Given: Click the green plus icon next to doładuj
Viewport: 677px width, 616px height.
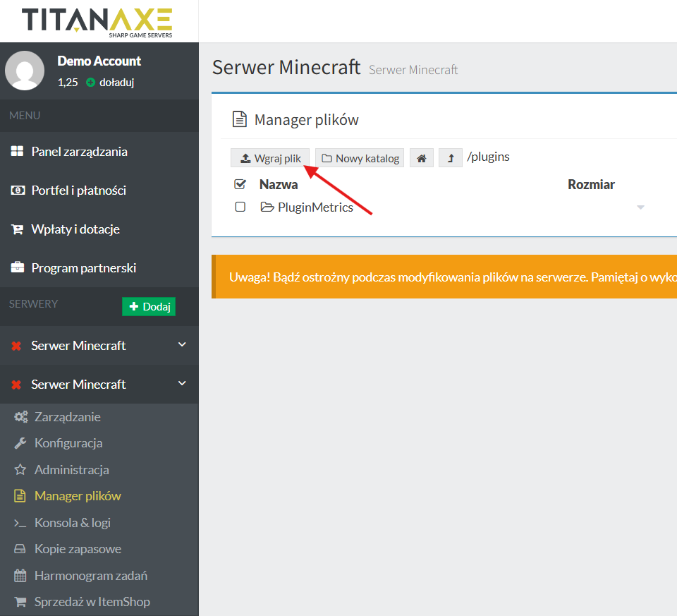Looking at the screenshot, I should click(x=90, y=83).
